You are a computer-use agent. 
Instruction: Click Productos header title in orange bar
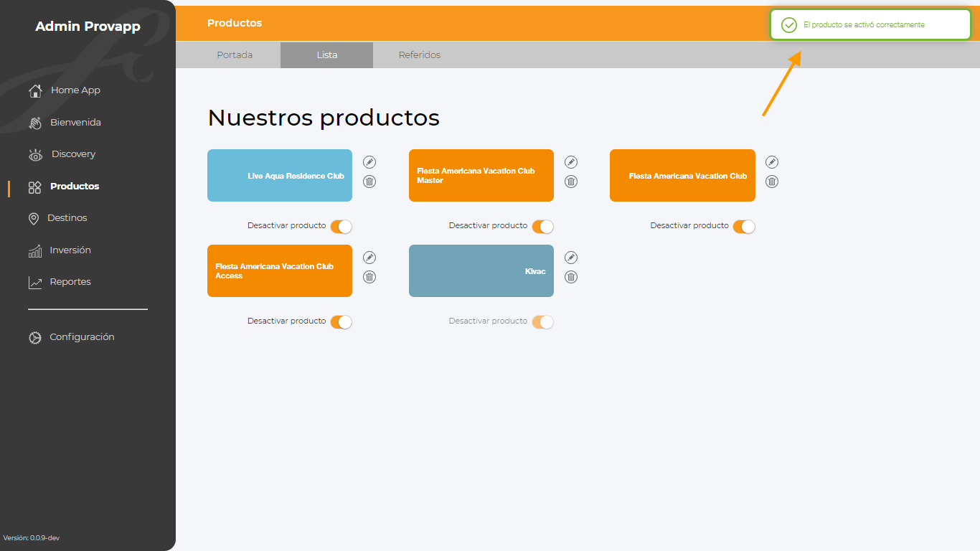235,23
